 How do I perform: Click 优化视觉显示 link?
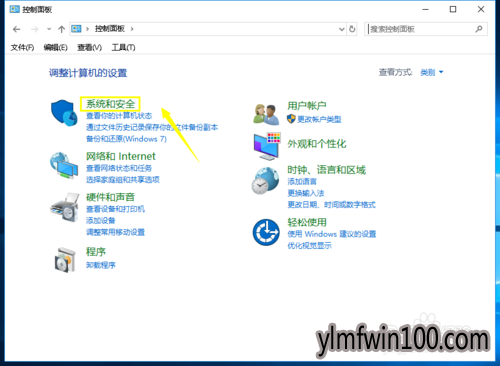tap(309, 246)
